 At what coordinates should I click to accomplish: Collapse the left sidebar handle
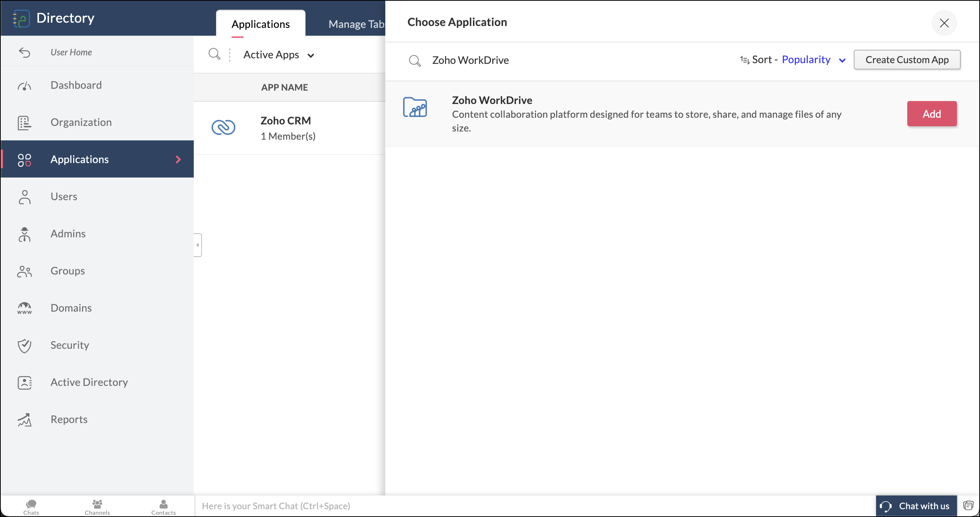click(197, 245)
